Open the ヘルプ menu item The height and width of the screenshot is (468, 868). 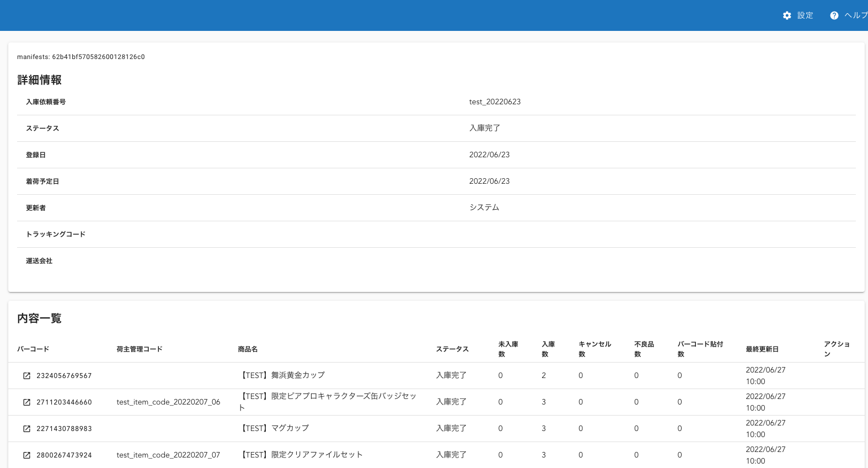(855, 15)
